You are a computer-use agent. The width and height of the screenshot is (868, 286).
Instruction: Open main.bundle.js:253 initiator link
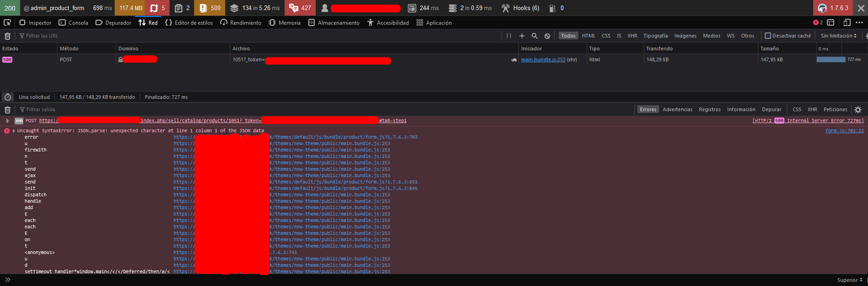543,59
